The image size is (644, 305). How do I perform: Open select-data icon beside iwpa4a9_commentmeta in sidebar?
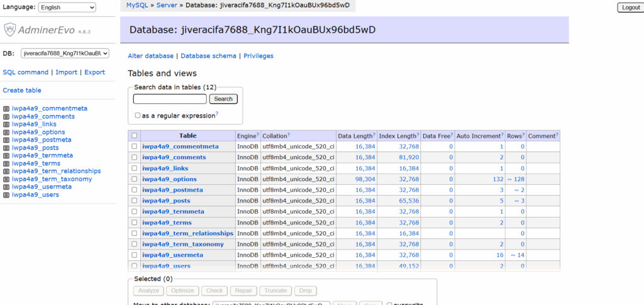(6, 109)
